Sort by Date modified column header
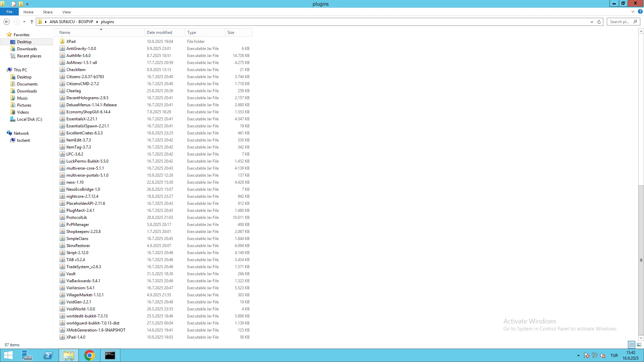 (165, 33)
